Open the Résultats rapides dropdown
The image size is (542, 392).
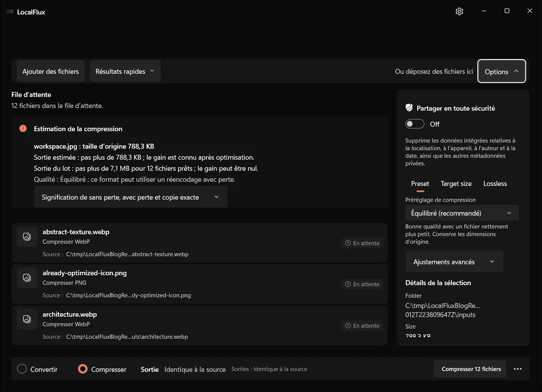(x=125, y=71)
